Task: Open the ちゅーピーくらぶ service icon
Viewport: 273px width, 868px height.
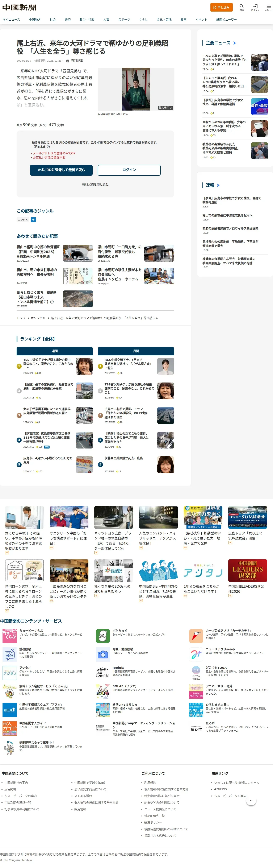Action: (9, 636)
